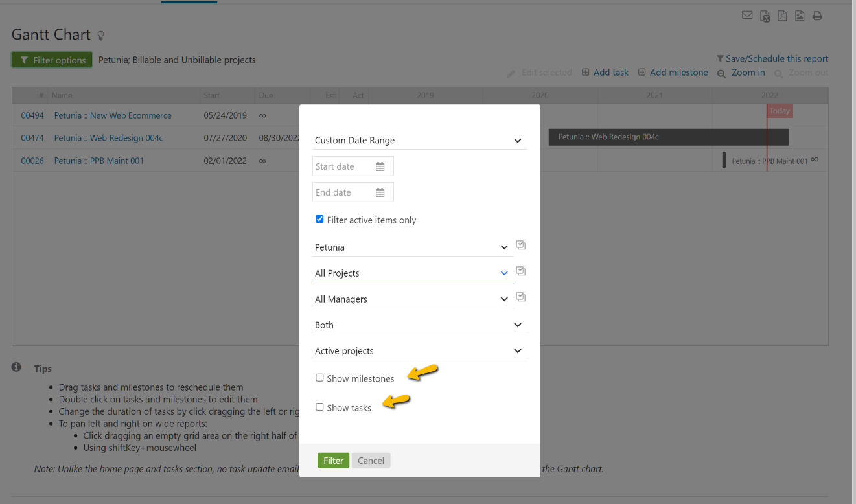Open Save/Schedule this report link
This screenshot has width=856, height=504.
776,58
